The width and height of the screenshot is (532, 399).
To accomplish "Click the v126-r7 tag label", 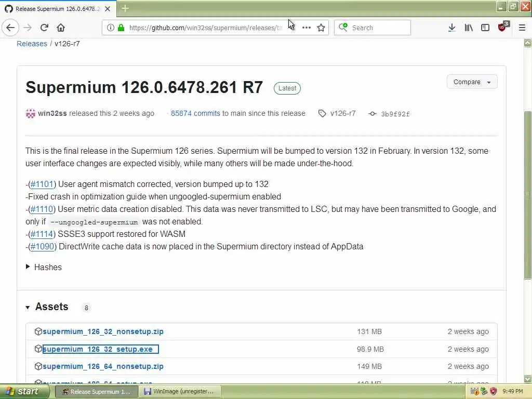I will pos(343,113).
